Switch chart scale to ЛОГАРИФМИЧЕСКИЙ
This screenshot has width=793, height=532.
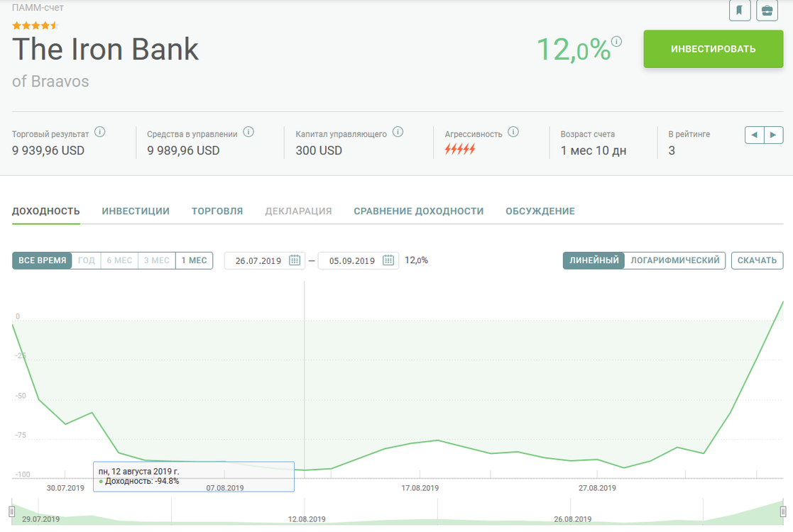(675, 261)
